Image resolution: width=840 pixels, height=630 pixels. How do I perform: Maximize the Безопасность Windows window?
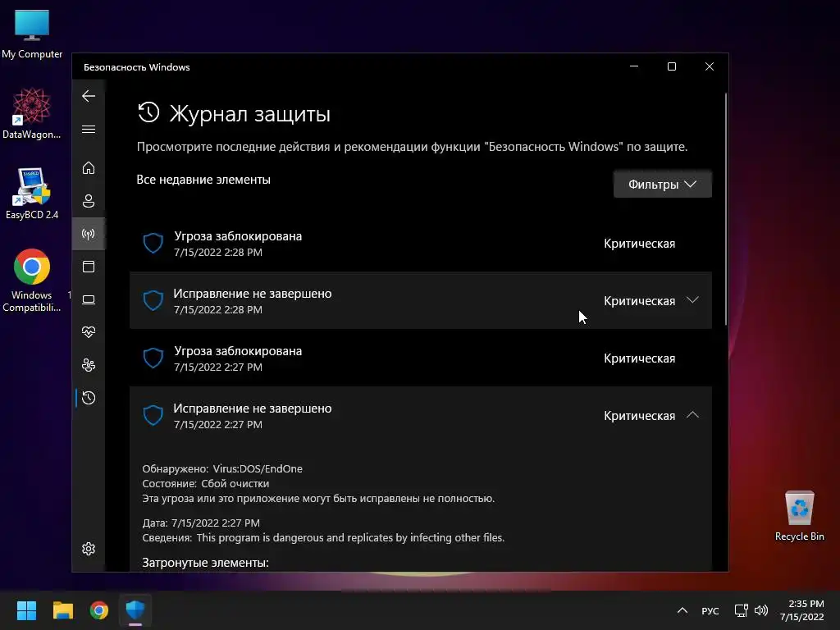tap(671, 66)
